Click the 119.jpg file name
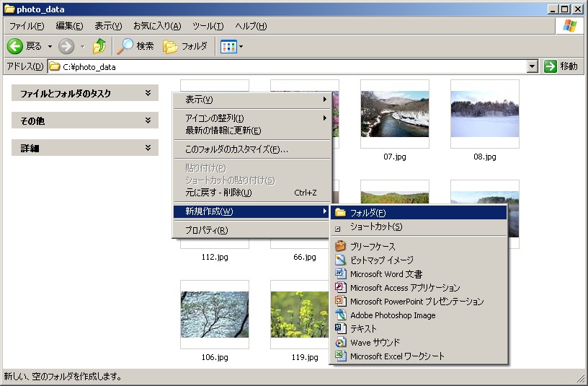 pyautogui.click(x=305, y=357)
